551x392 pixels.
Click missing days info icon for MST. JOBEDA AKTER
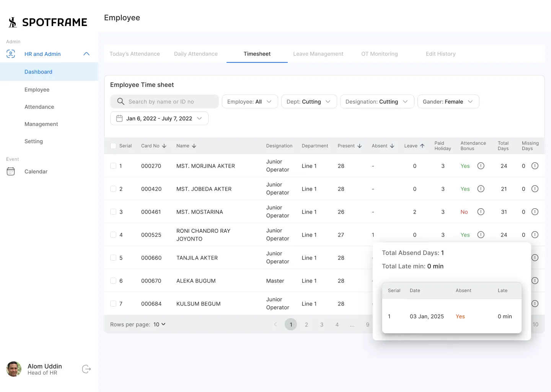pyautogui.click(x=535, y=189)
